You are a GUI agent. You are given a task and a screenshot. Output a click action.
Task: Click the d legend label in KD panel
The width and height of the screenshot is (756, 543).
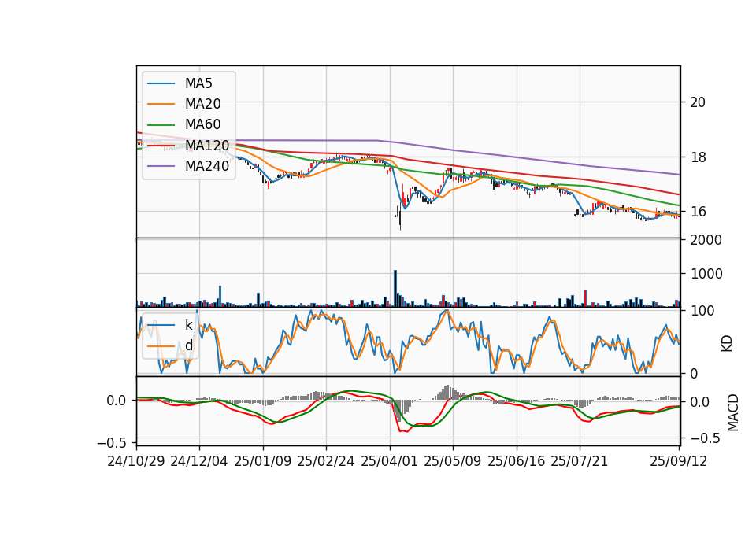[x=188, y=345]
